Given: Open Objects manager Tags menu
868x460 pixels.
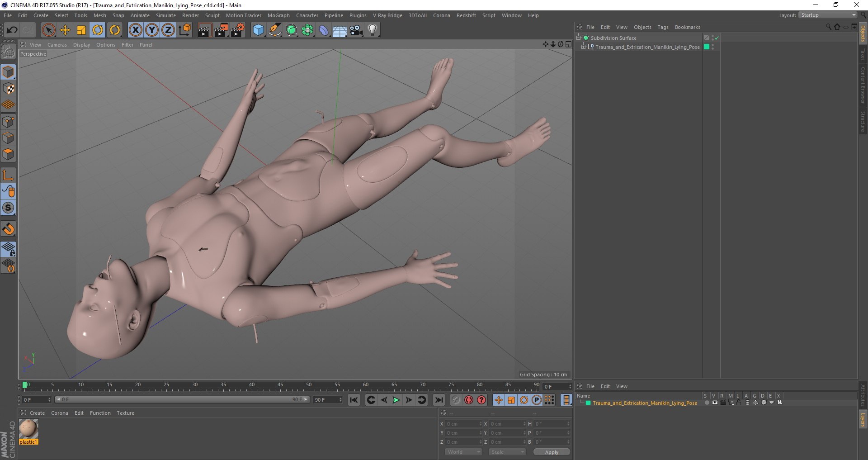Looking at the screenshot, I should coord(663,27).
